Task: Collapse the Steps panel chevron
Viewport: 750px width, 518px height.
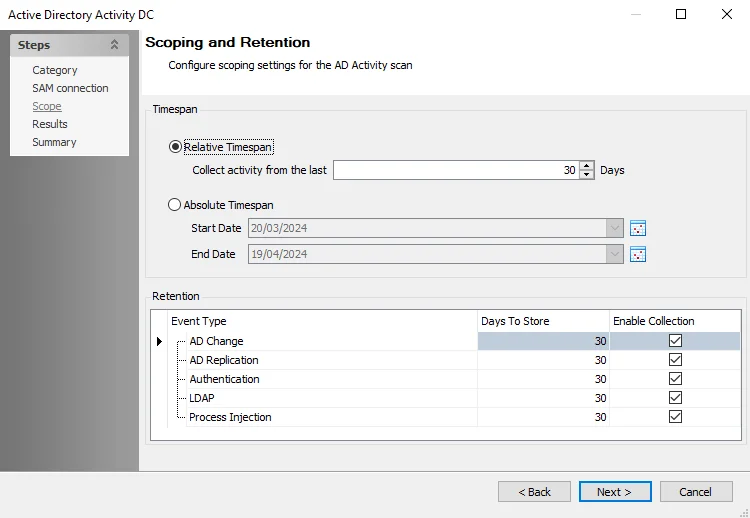Action: [114, 44]
